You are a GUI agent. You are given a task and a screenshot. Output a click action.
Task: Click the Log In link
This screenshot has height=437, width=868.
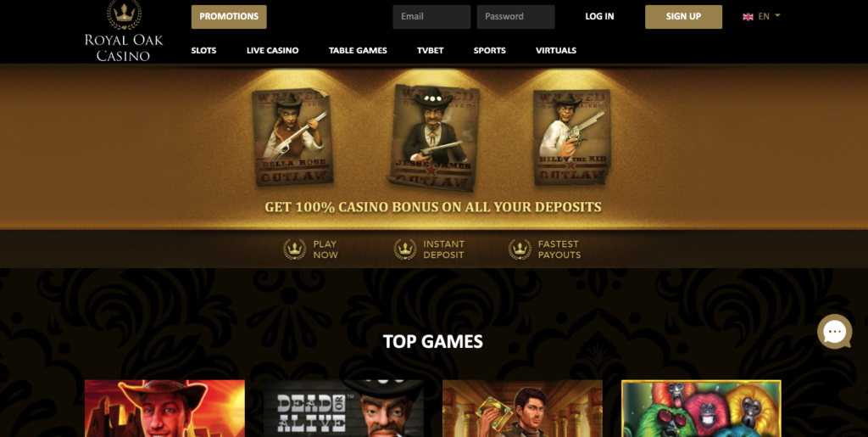click(x=599, y=17)
